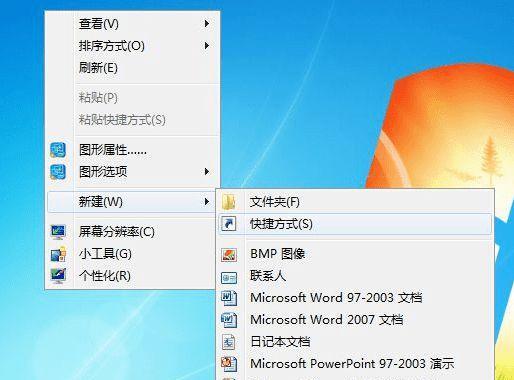Select the 粘贴(P) menu entry
This screenshot has height=380, width=514.
click(133, 98)
